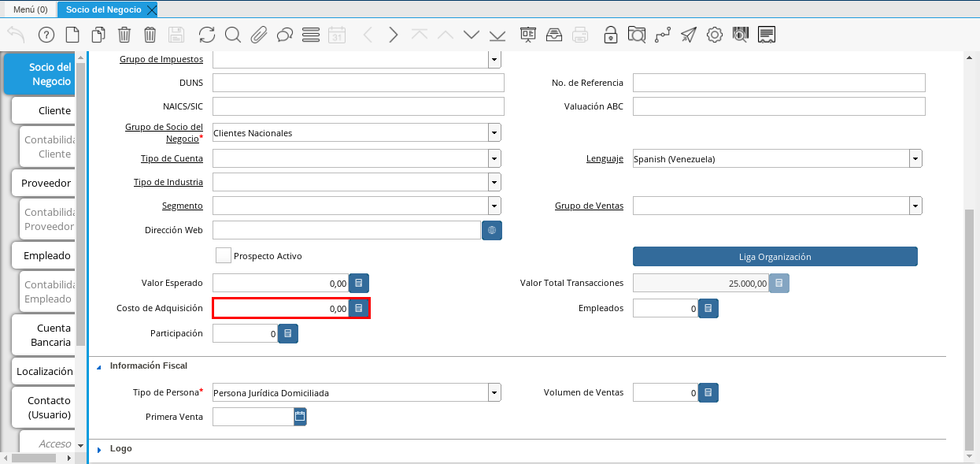Switch to the Menú (0) tab
980x464 pixels.
tap(31, 9)
